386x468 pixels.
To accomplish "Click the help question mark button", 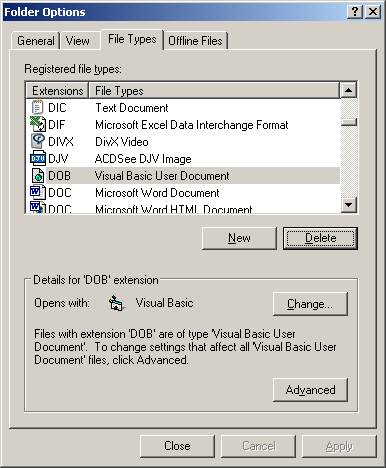I will (x=355, y=12).
